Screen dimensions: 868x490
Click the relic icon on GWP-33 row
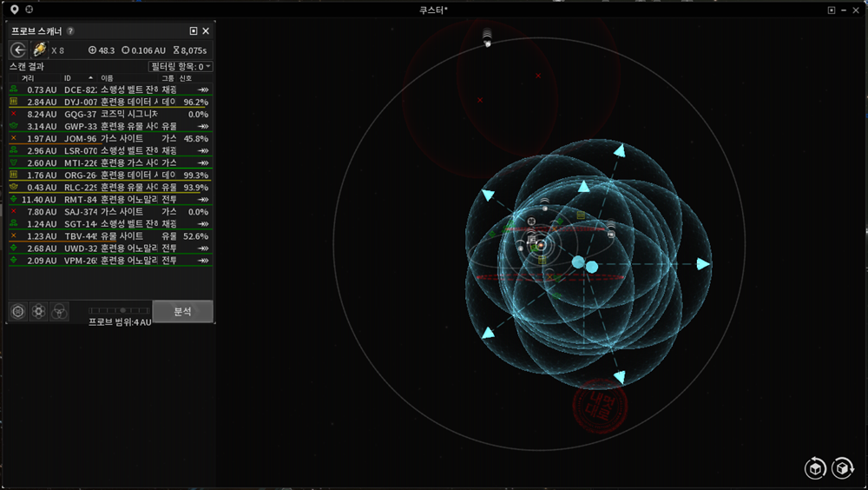(x=14, y=126)
